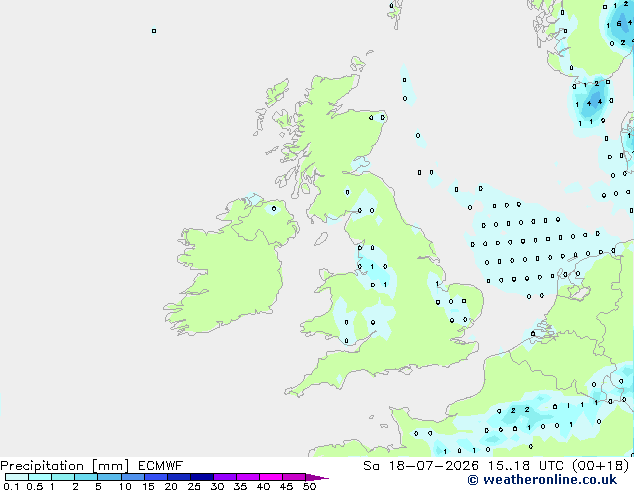Select the 15–20 mm legend color swatch
This screenshot has width=634, height=490.
tap(156, 477)
